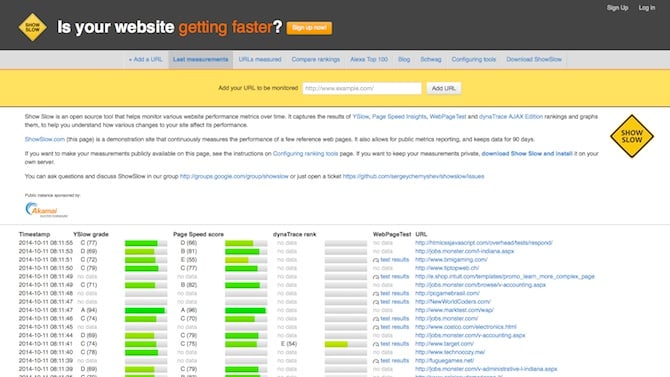Switch to URLs measured tab
Image resolution: width=670 pixels, height=377 pixels.
click(x=260, y=59)
